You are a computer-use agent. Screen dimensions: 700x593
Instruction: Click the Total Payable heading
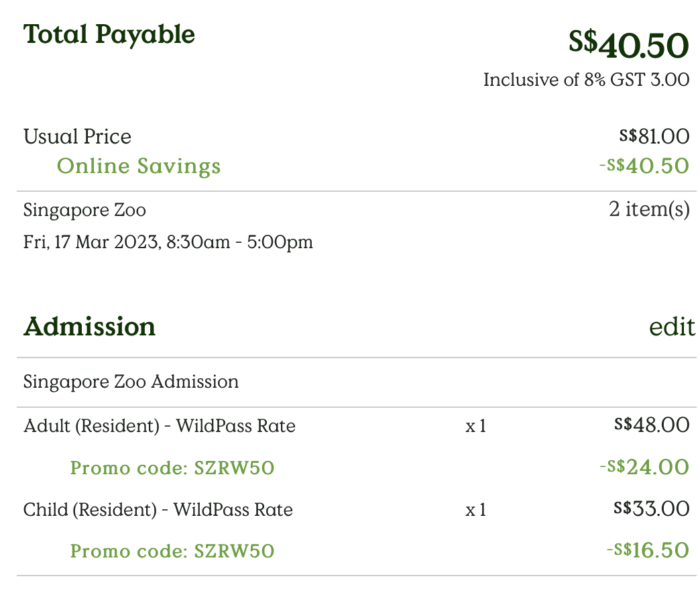pyautogui.click(x=109, y=34)
